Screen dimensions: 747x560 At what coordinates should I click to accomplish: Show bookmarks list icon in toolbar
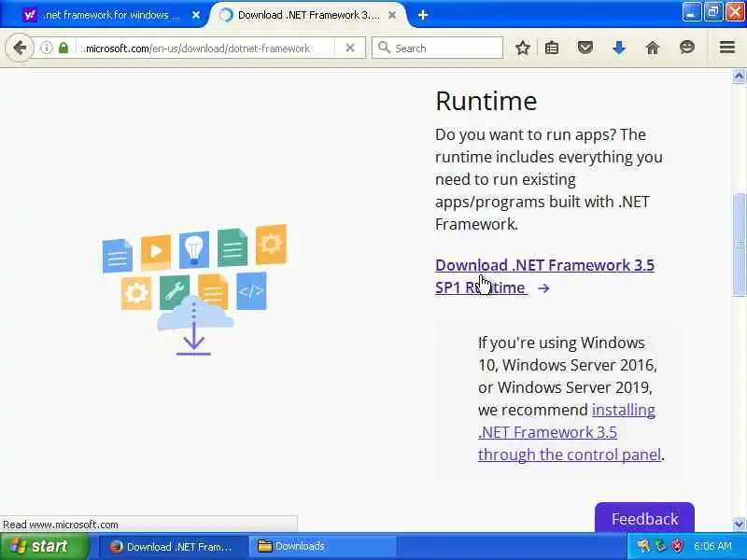[552, 48]
